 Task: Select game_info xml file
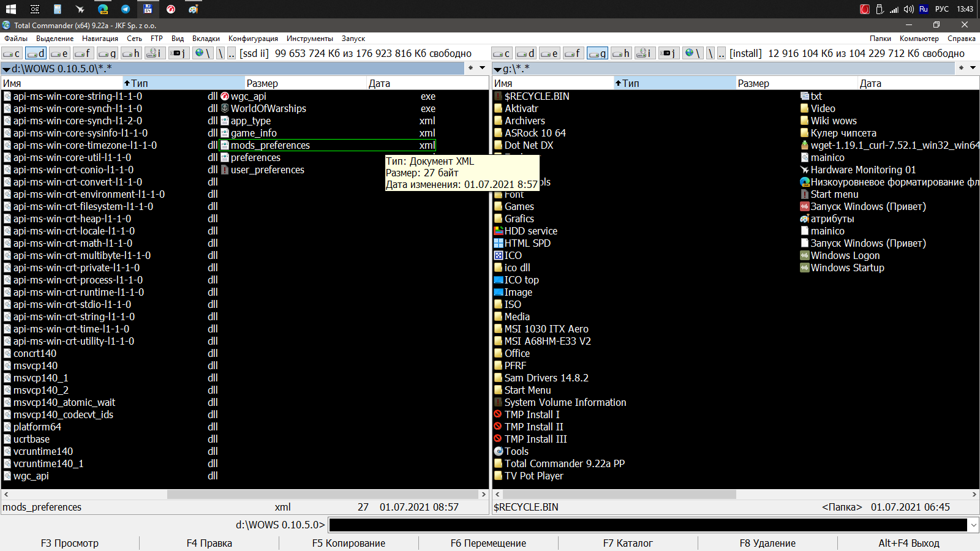328,133
